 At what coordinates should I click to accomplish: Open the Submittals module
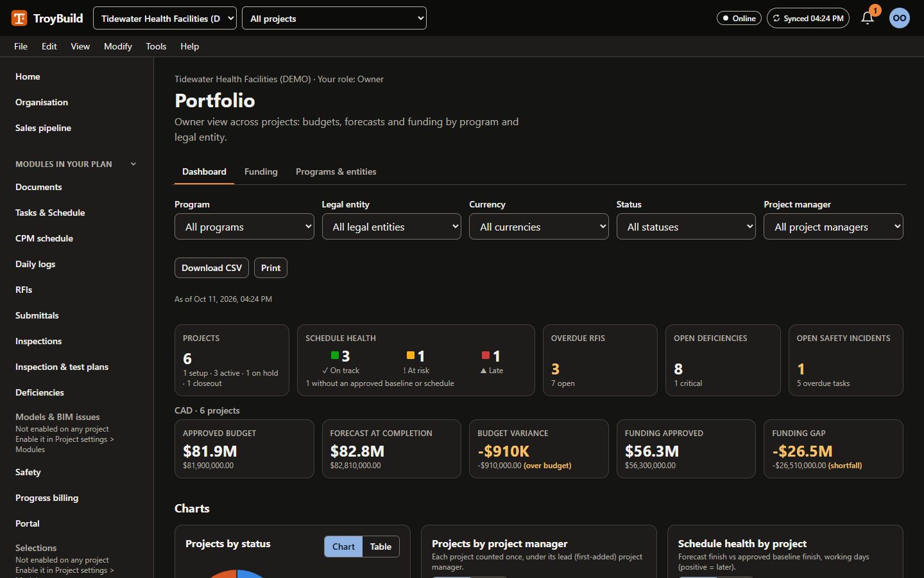(37, 315)
